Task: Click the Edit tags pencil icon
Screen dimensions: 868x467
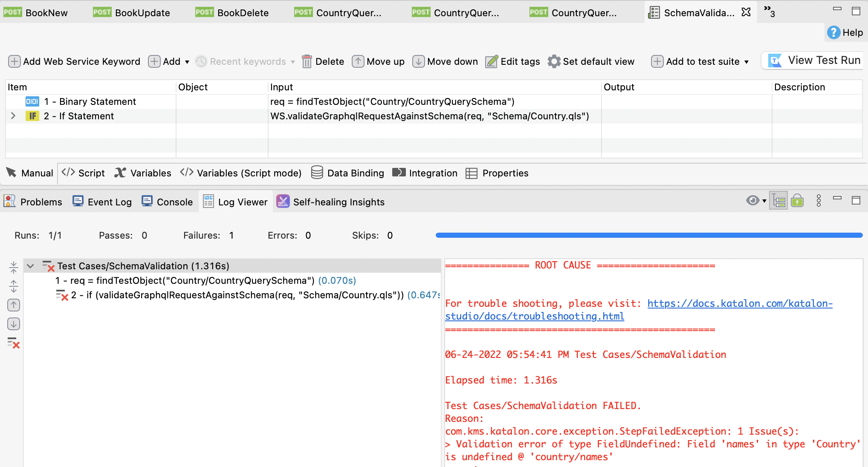Action: [492, 61]
